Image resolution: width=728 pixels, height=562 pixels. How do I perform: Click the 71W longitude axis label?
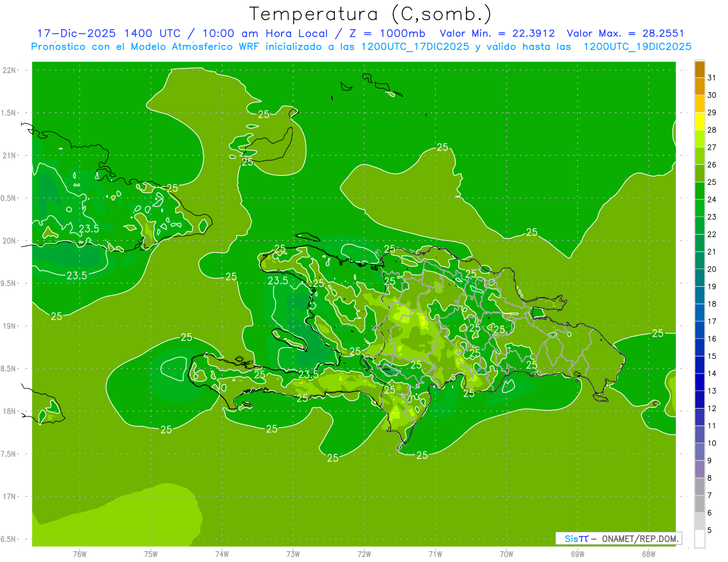pos(435,554)
